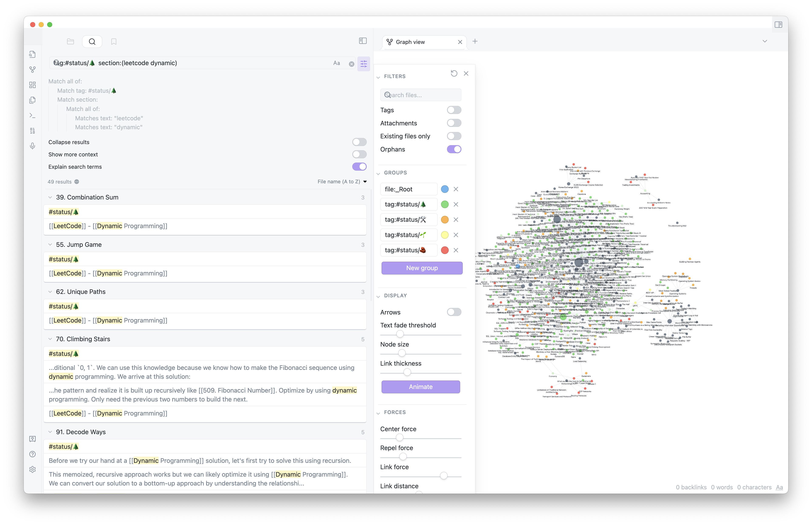Click the audio recorder microphone icon

(x=32, y=146)
